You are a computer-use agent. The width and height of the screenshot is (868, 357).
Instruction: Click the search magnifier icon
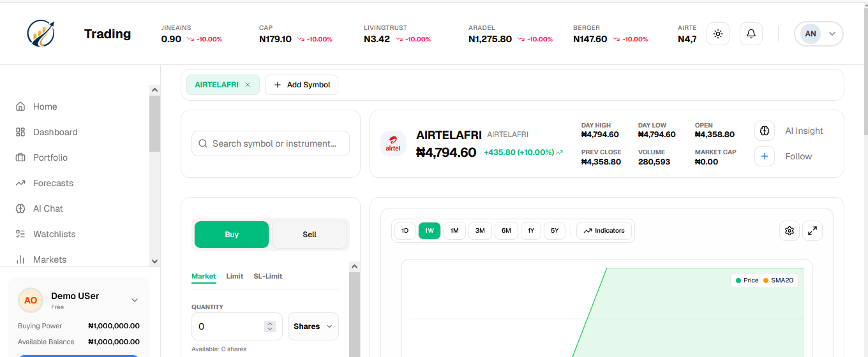click(203, 143)
